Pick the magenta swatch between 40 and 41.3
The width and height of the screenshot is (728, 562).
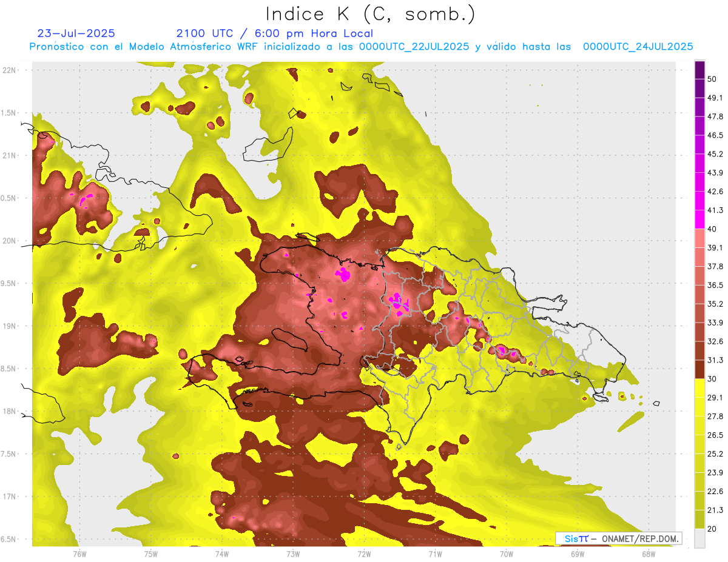point(699,219)
